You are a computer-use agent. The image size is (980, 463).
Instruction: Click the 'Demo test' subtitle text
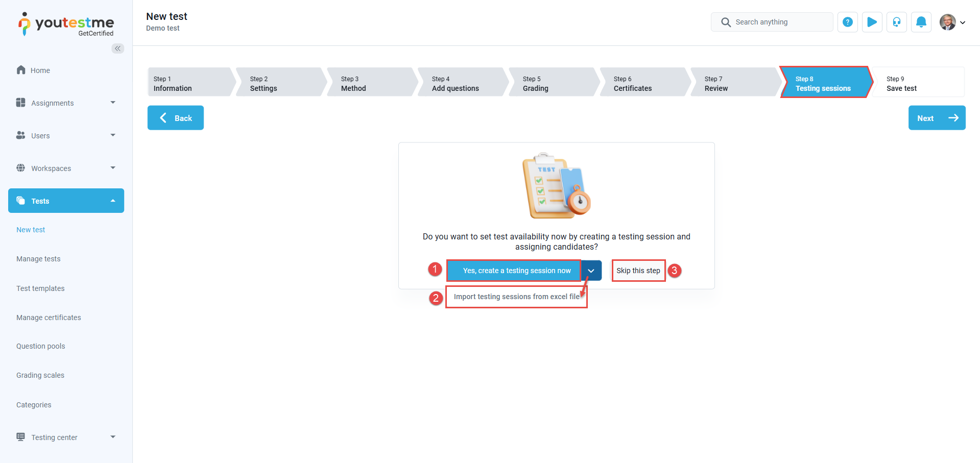pyautogui.click(x=163, y=28)
